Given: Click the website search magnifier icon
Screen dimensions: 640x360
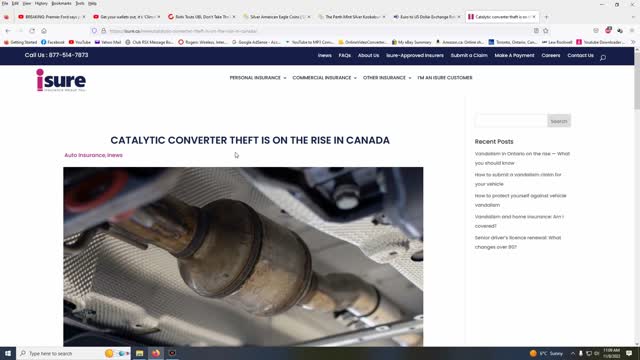Looking at the screenshot, I should coord(603,58).
